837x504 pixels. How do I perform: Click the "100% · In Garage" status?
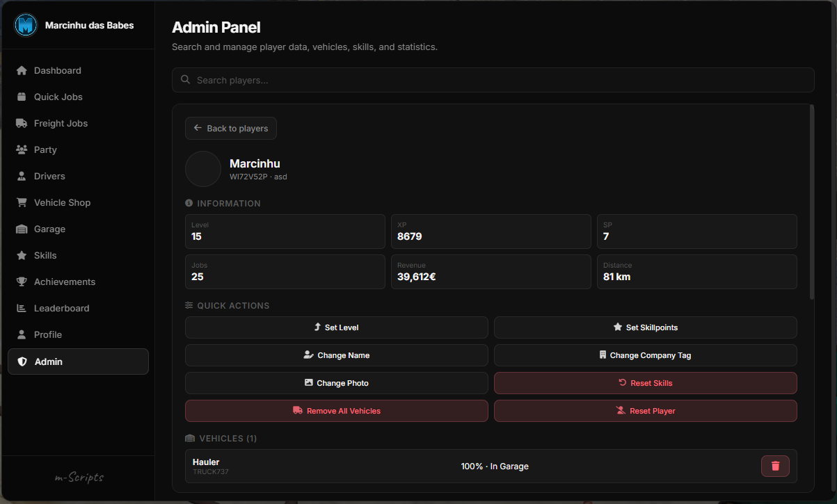495,466
